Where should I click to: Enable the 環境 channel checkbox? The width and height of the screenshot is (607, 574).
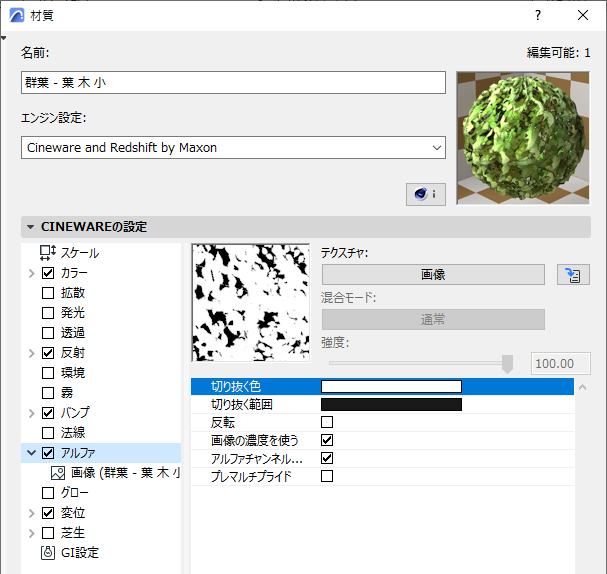pos(48,373)
